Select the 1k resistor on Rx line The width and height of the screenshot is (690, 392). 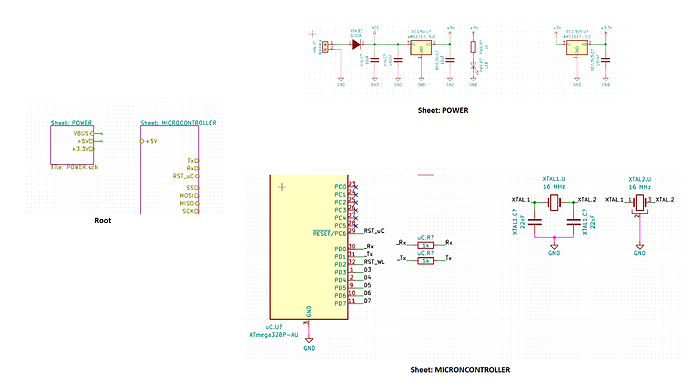pos(426,245)
